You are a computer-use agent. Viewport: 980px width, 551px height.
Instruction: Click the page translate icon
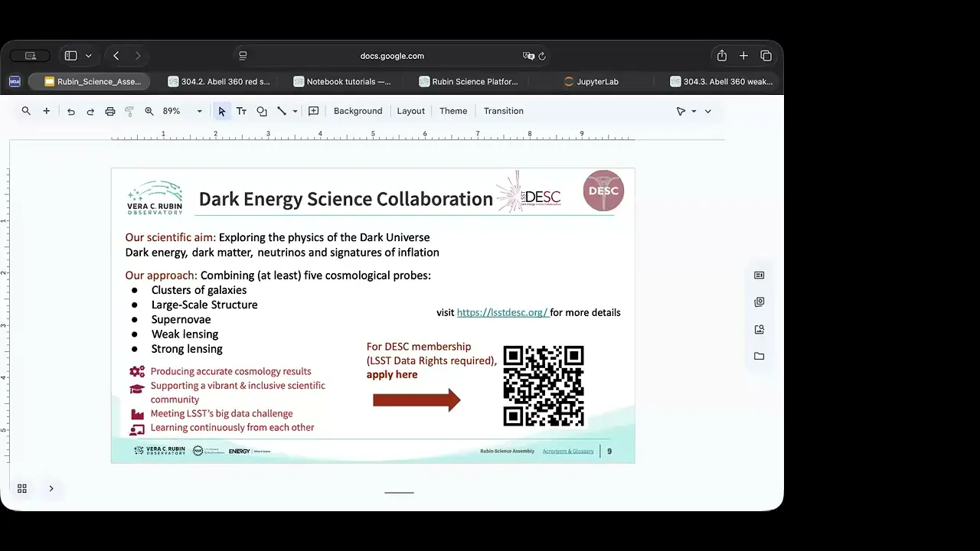(x=528, y=56)
